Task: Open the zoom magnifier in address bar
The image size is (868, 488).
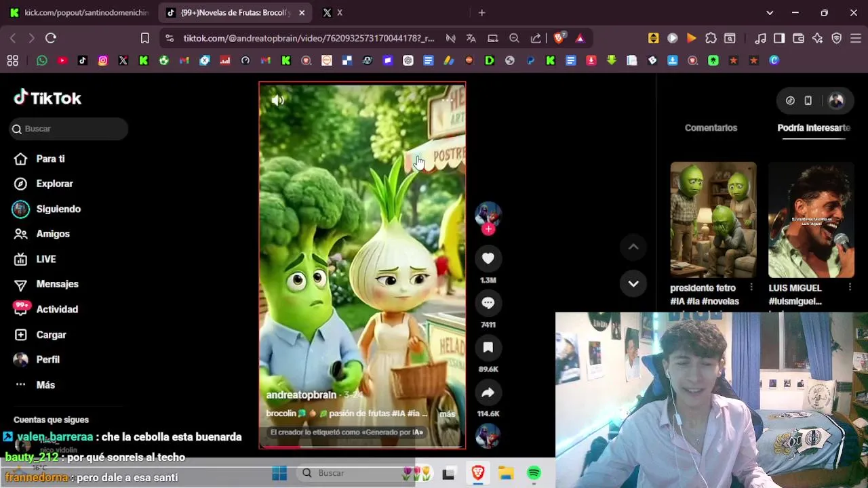Action: pyautogui.click(x=514, y=38)
